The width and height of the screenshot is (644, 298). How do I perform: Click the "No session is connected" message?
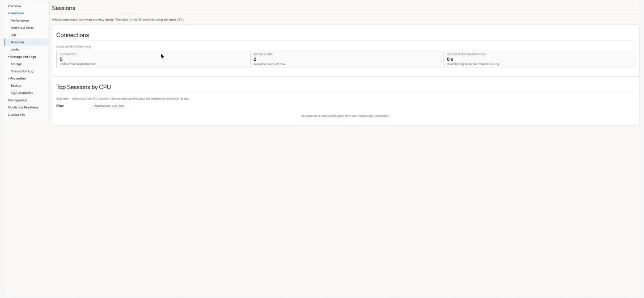tap(346, 116)
